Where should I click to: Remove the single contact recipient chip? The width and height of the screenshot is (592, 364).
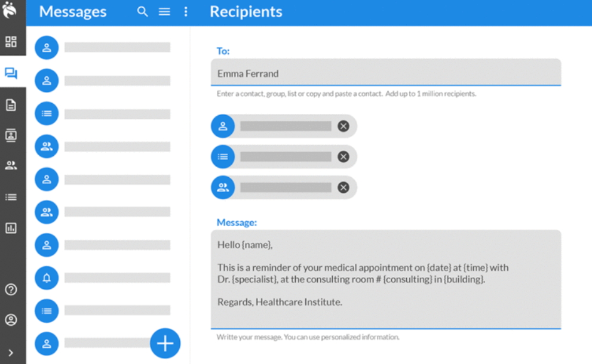[343, 126]
